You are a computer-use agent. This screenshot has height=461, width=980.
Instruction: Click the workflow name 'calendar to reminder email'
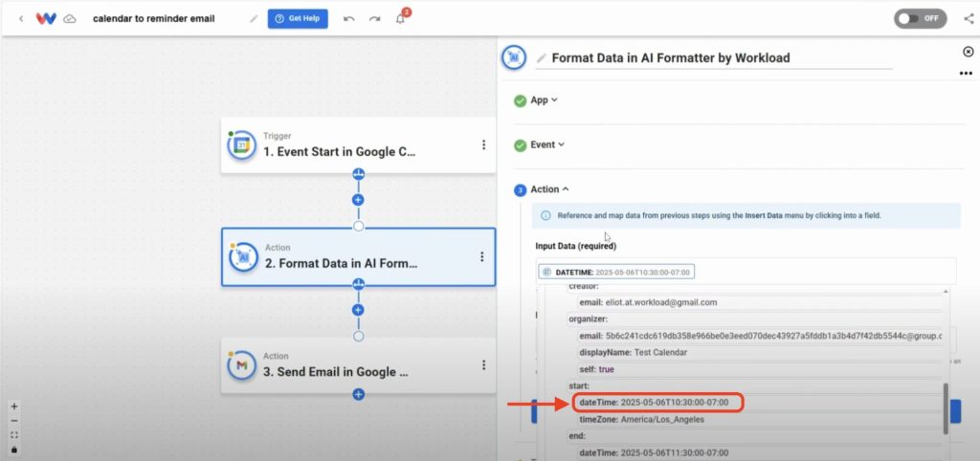(x=154, y=19)
